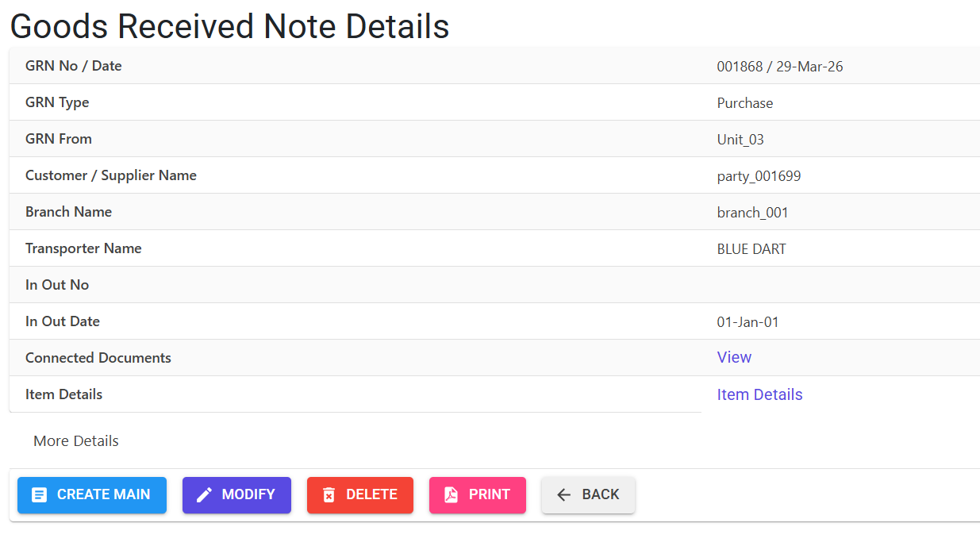This screenshot has width=980, height=546.
Task: Click the DELETE button label
Action: pyautogui.click(x=371, y=494)
